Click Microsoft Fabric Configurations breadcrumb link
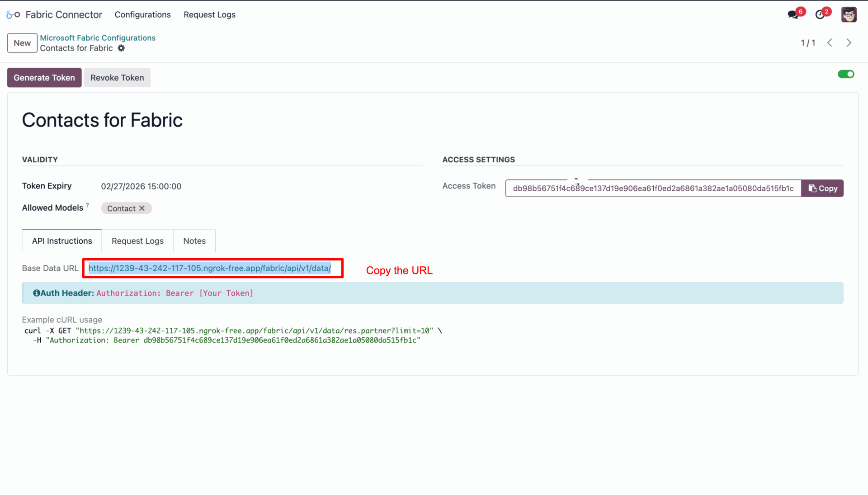The height and width of the screenshot is (495, 868). point(98,38)
